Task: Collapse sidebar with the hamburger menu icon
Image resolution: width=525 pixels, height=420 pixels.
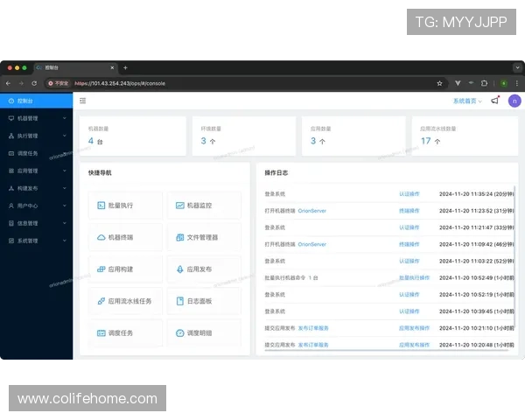Action: click(82, 101)
